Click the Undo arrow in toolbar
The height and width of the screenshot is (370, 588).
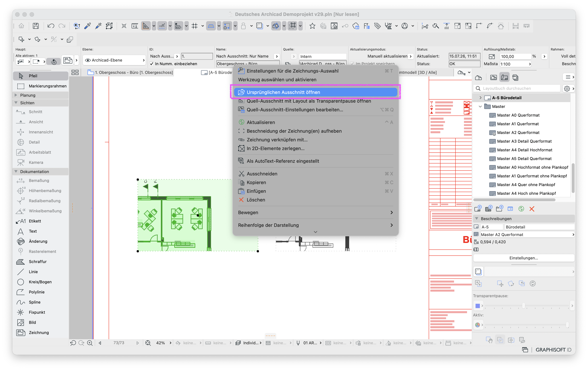point(51,26)
